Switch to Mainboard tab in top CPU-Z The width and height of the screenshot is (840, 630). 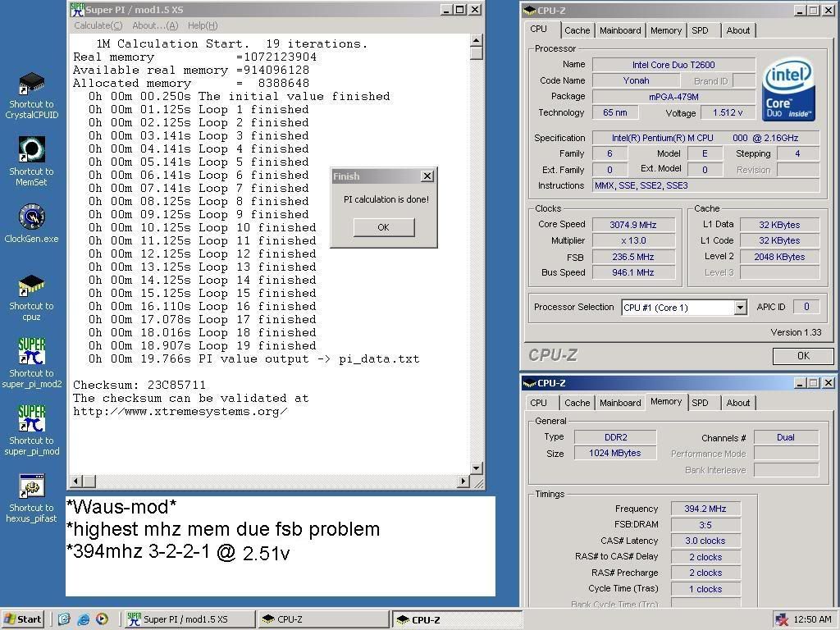pos(620,30)
